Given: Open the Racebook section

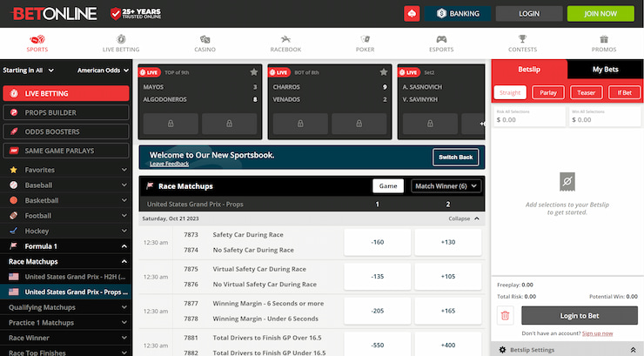Looking at the screenshot, I should (x=285, y=44).
